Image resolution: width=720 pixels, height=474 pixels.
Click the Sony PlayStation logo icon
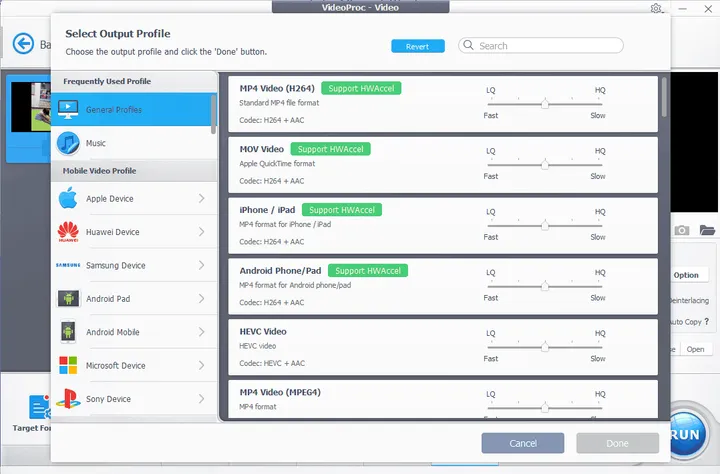click(68, 399)
